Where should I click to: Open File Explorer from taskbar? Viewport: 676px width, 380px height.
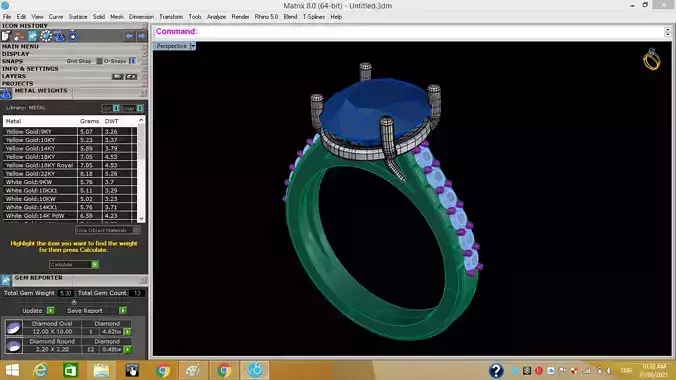tap(102, 371)
